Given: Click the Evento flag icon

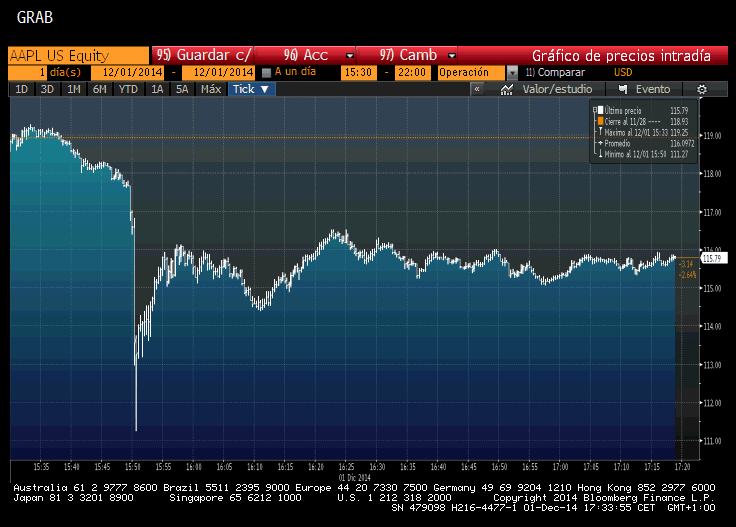Looking at the screenshot, I should point(623,89).
